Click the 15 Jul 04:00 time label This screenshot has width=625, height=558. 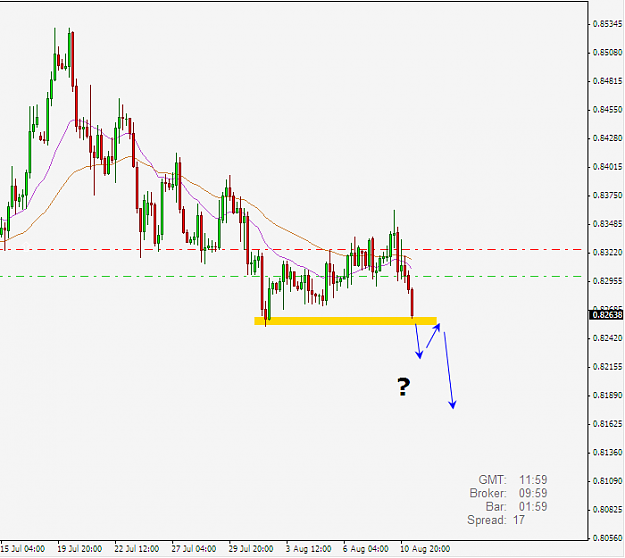[23, 549]
